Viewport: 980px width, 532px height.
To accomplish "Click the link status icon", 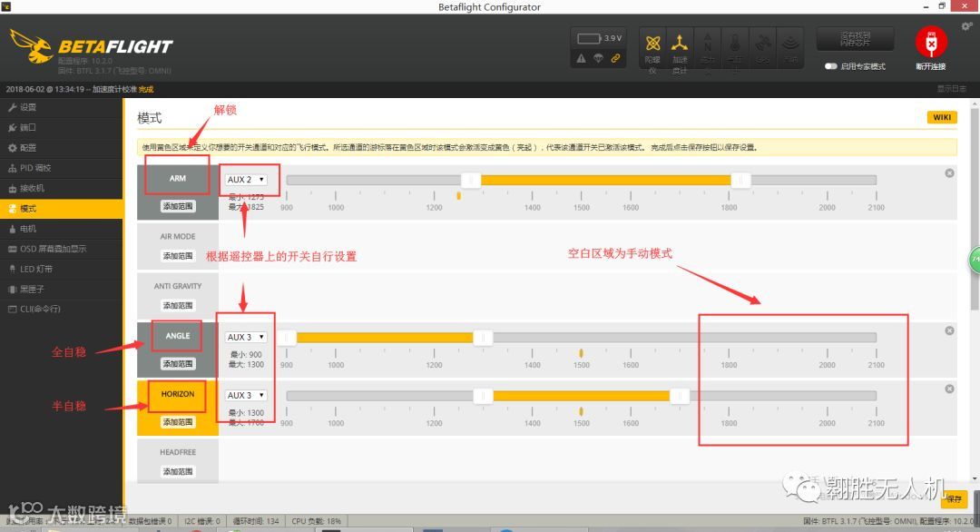I will 615,58.
